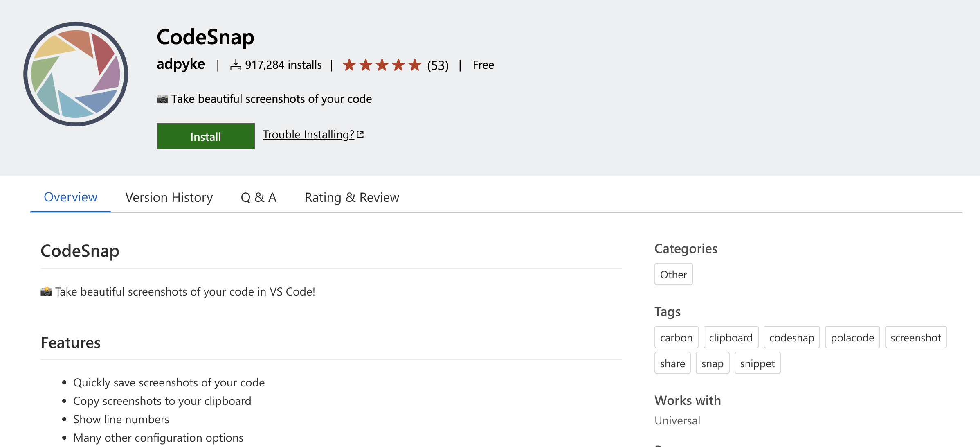Click the five-star rating icons

tap(382, 65)
